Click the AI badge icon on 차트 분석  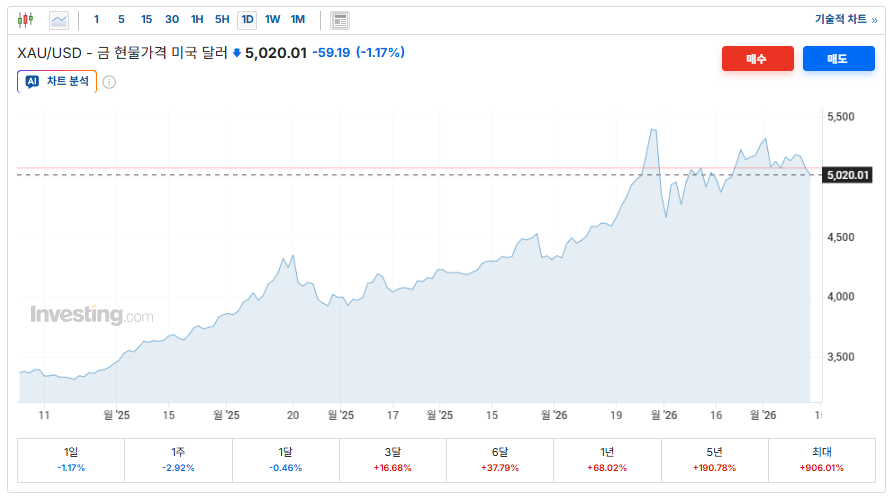point(32,82)
